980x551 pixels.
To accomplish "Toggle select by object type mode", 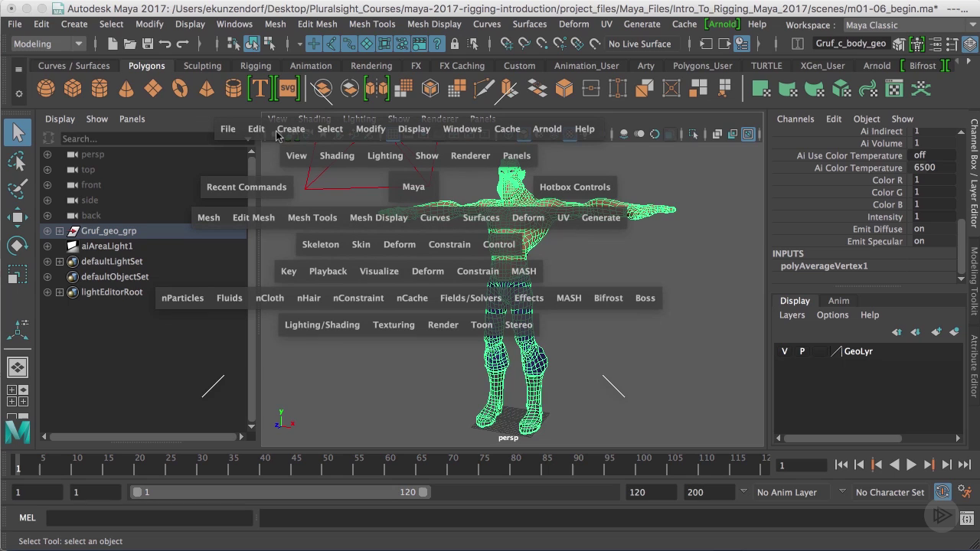I will point(252,44).
